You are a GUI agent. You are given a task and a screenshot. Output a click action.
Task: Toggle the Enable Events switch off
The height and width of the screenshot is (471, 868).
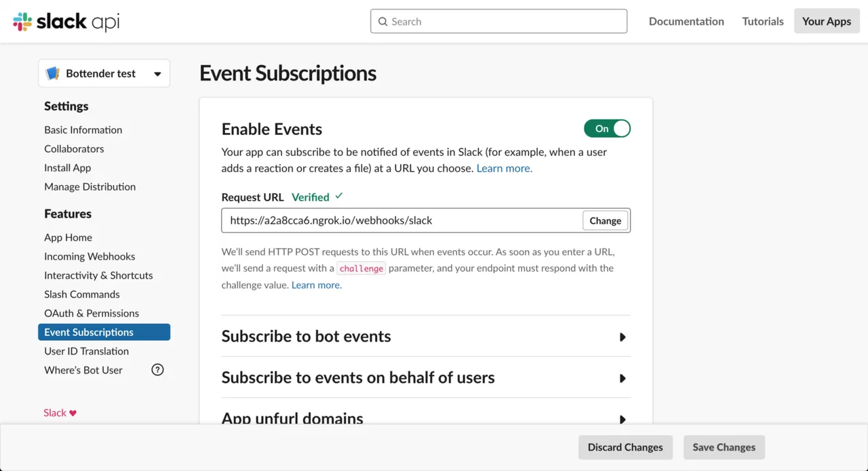(607, 129)
